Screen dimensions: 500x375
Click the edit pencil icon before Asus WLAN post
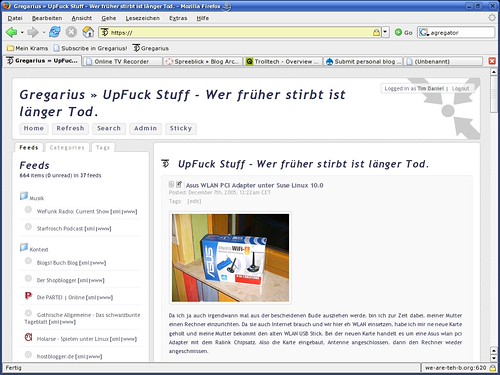click(179, 184)
